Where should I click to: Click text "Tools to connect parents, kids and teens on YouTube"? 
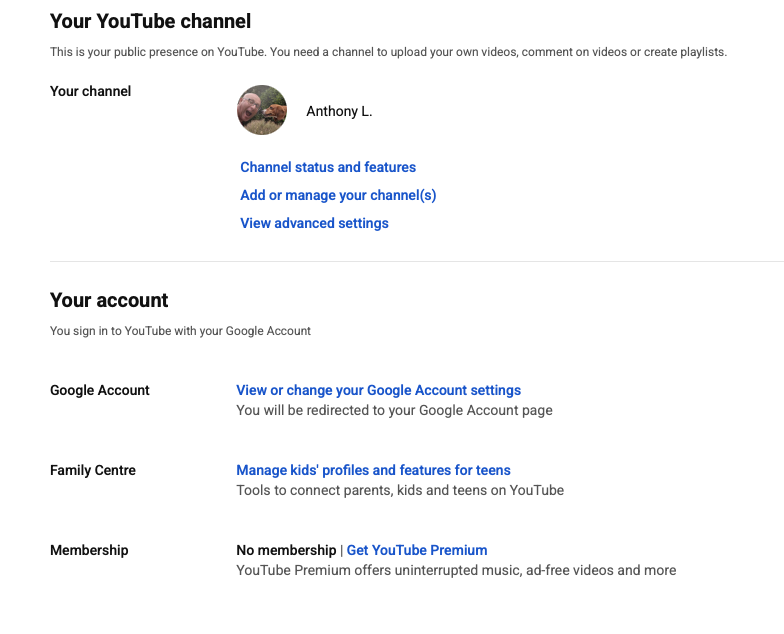pyautogui.click(x=400, y=490)
